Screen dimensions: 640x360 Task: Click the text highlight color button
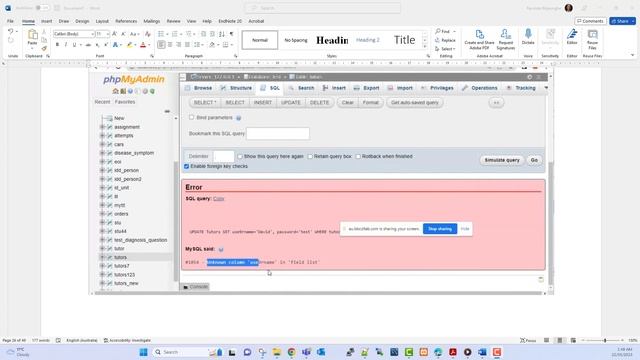point(129,45)
